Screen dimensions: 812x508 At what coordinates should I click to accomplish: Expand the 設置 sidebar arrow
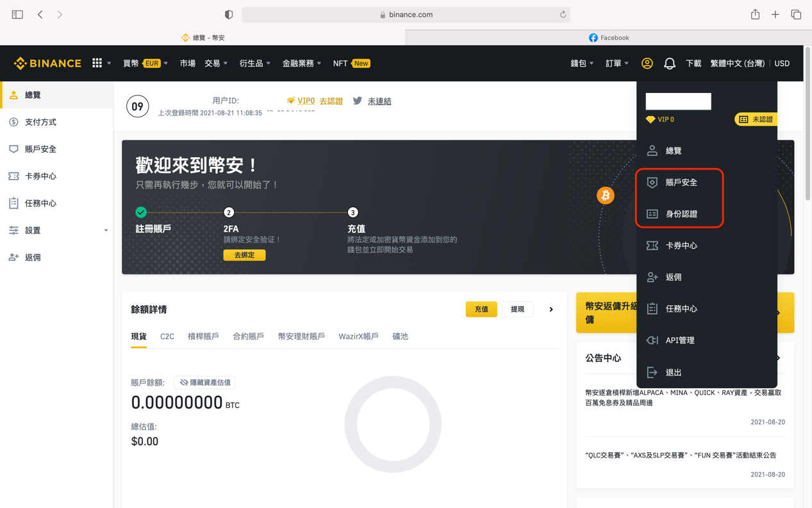tap(106, 230)
